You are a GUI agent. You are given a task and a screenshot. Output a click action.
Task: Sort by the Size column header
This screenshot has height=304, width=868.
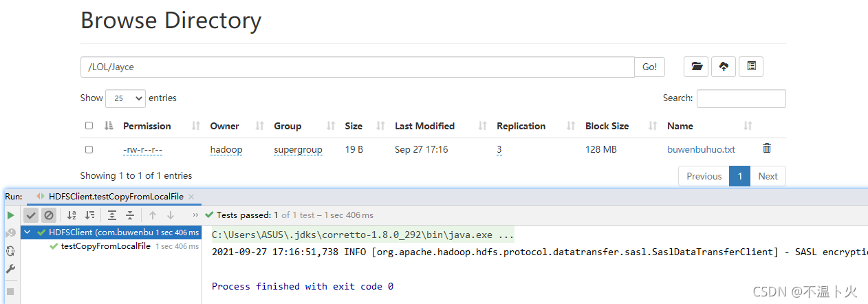pos(364,126)
